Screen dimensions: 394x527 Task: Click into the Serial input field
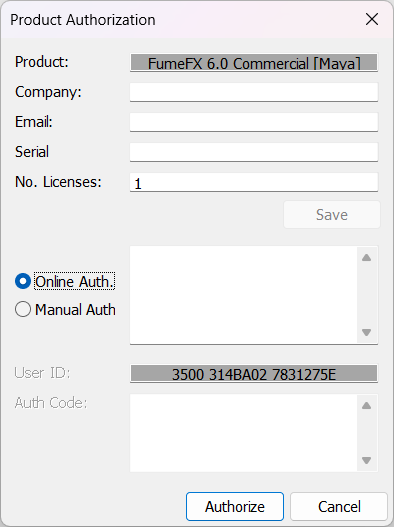click(x=254, y=152)
